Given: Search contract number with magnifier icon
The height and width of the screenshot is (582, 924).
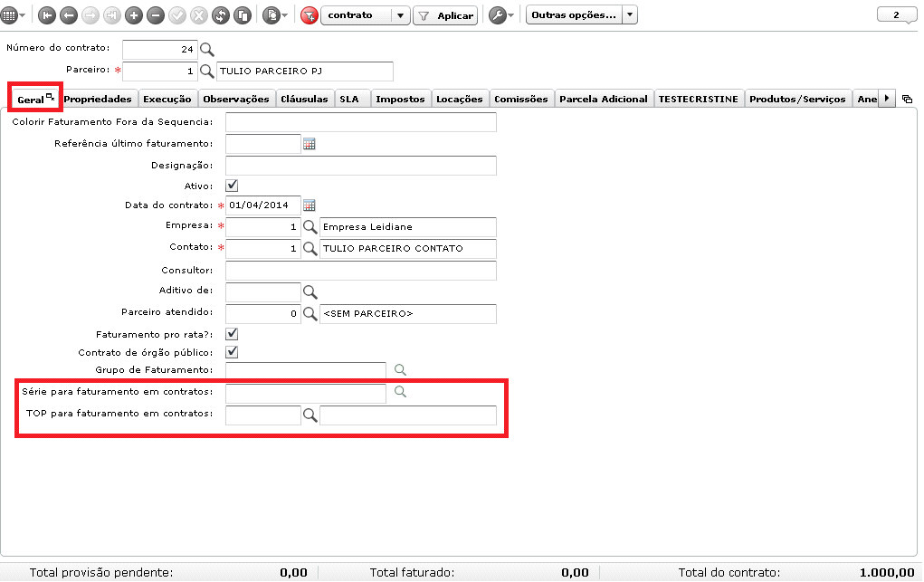Looking at the screenshot, I should [x=207, y=50].
